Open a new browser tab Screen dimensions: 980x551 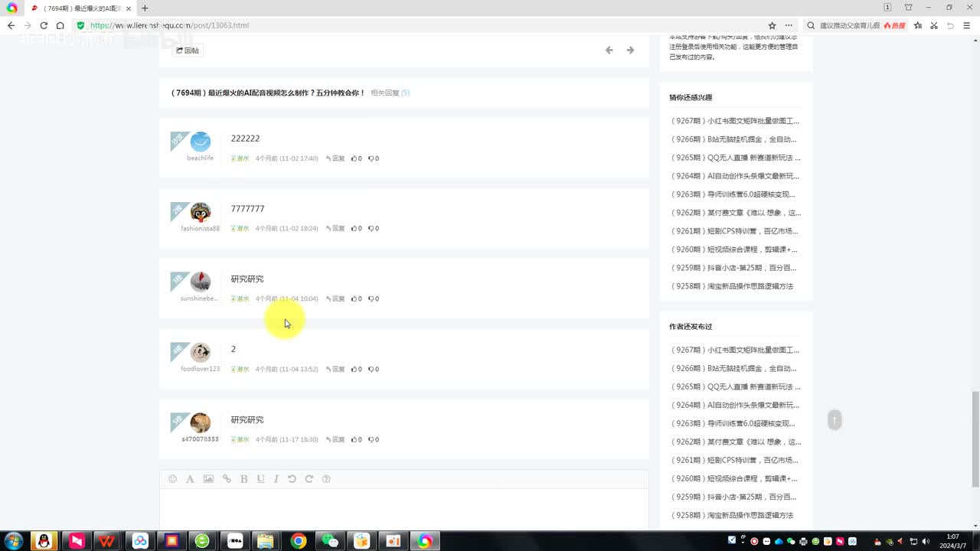145,8
